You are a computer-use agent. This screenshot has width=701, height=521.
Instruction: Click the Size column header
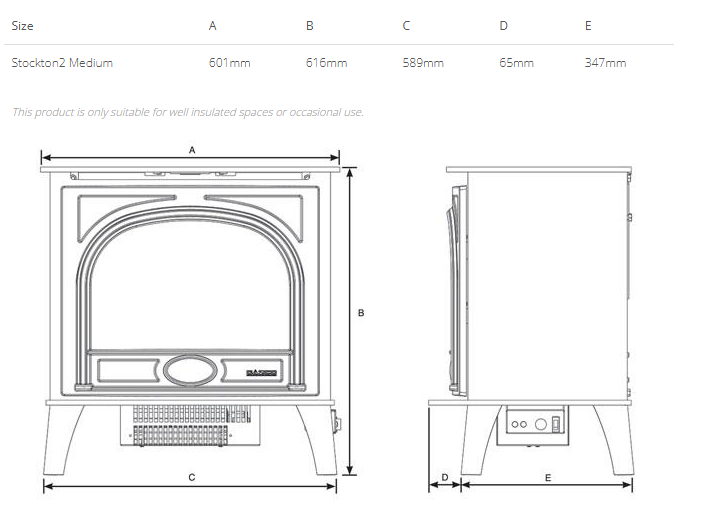click(x=22, y=26)
